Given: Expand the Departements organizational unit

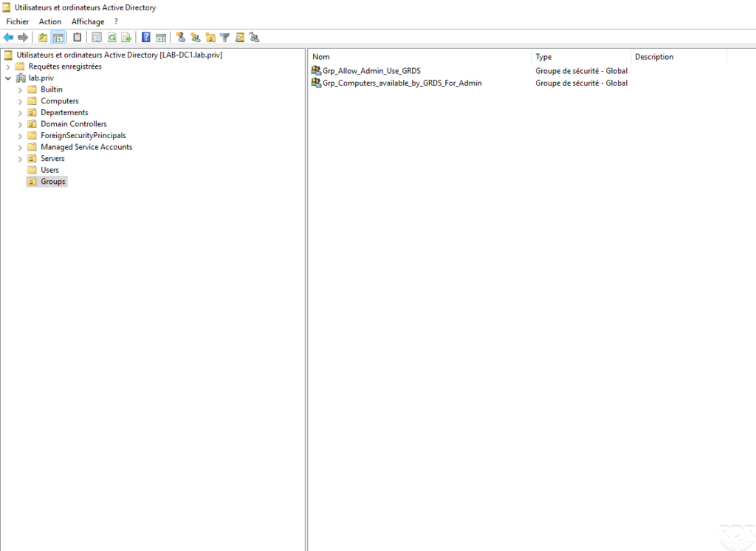Looking at the screenshot, I should [20, 113].
